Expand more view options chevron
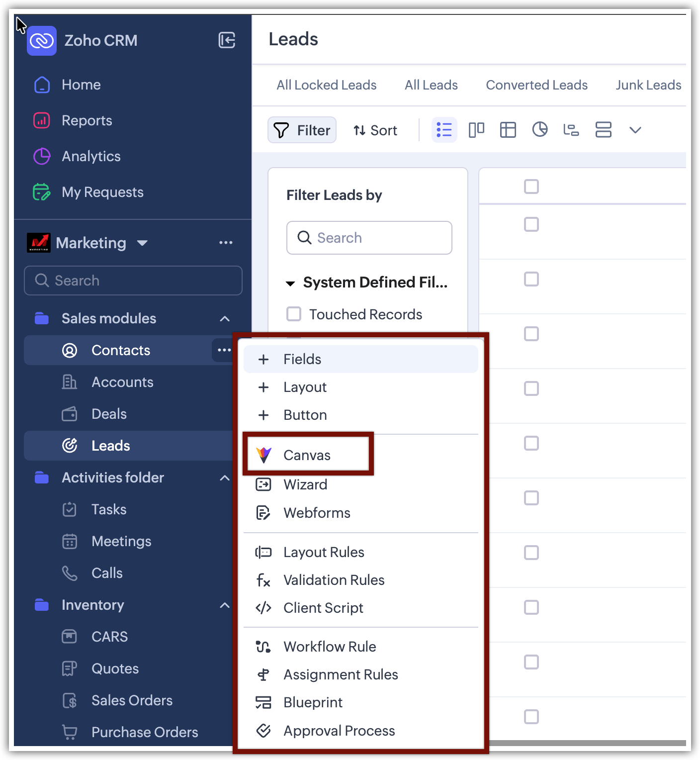The image size is (700, 760). [x=635, y=130]
